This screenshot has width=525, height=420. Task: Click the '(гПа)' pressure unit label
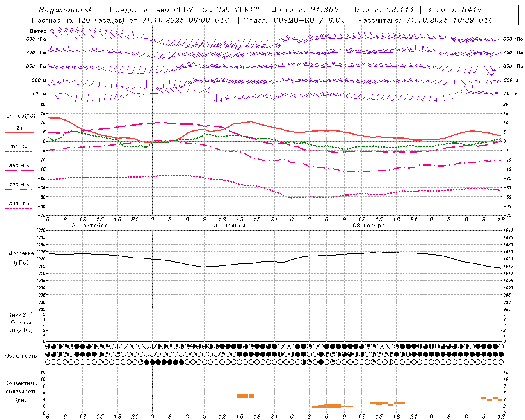tap(21, 262)
